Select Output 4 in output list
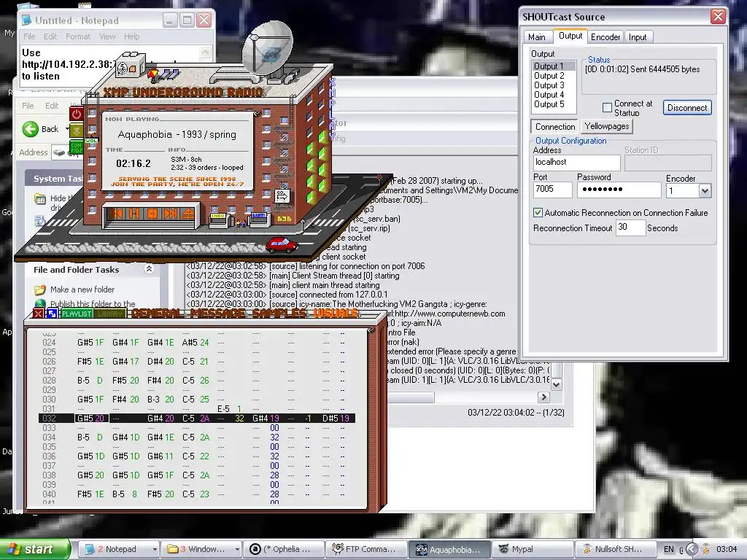The height and width of the screenshot is (560, 747). click(553, 95)
